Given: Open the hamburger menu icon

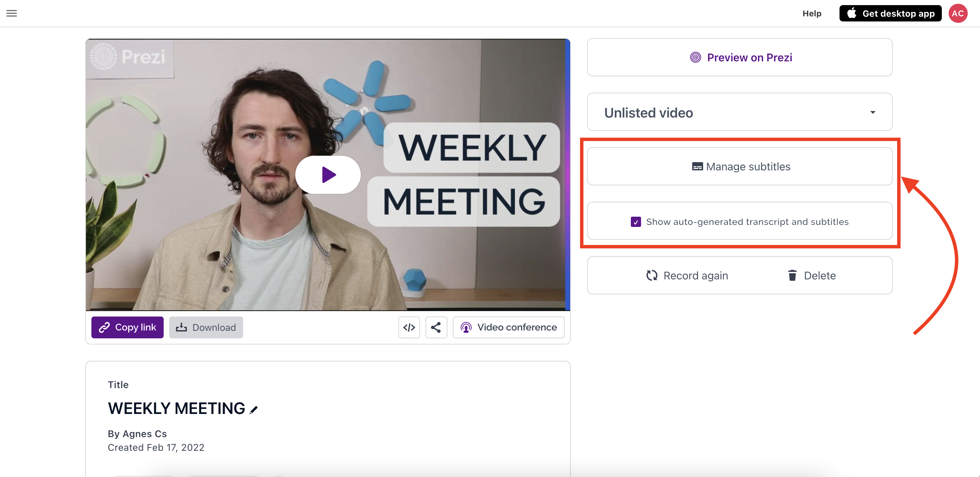Looking at the screenshot, I should [12, 13].
